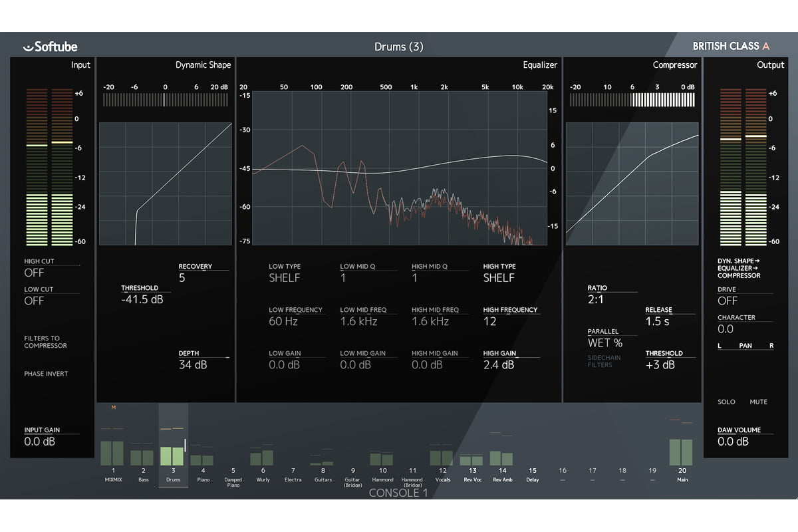Change the DYN. SHAPE→EQUALIZER→COMPRESSOR processing order
Viewport: 798px width, 532px height.
(x=739, y=268)
